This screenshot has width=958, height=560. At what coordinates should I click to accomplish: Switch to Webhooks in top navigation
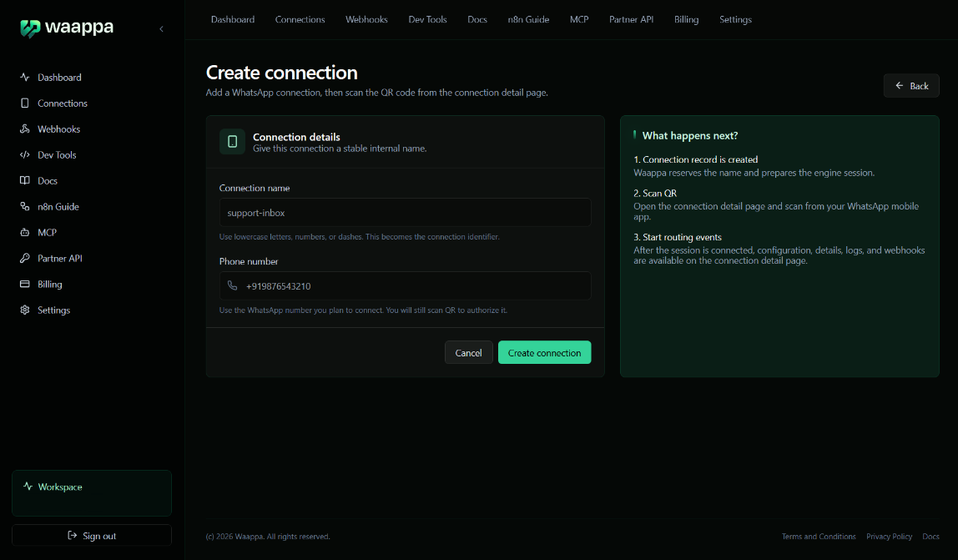click(366, 19)
